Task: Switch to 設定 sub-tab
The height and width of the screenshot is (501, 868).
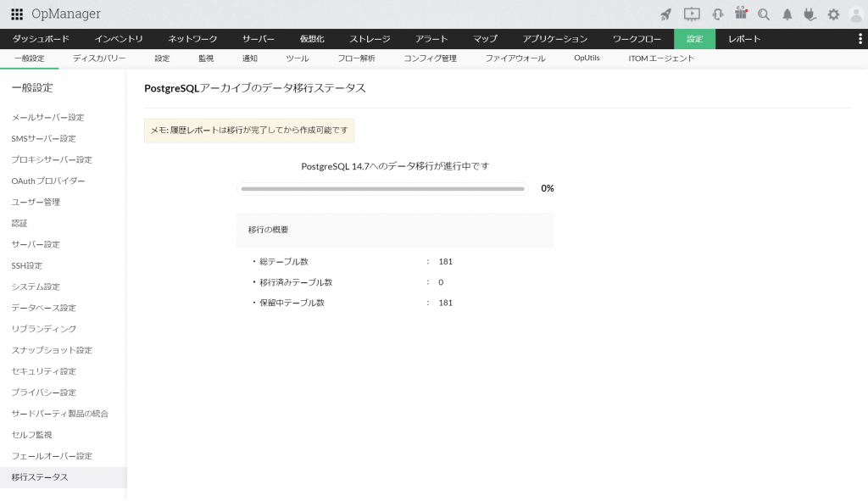Action: [162, 58]
